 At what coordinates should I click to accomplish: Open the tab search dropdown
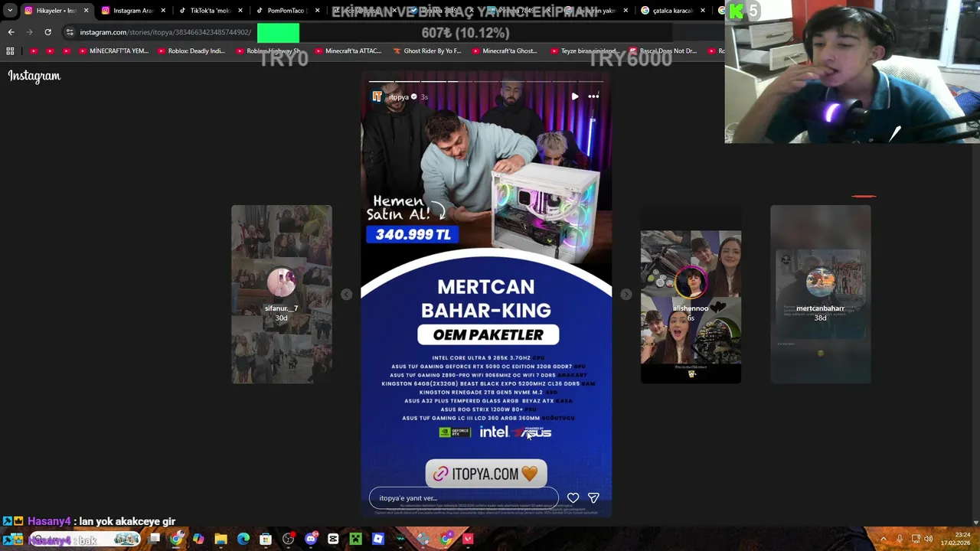coord(10,11)
